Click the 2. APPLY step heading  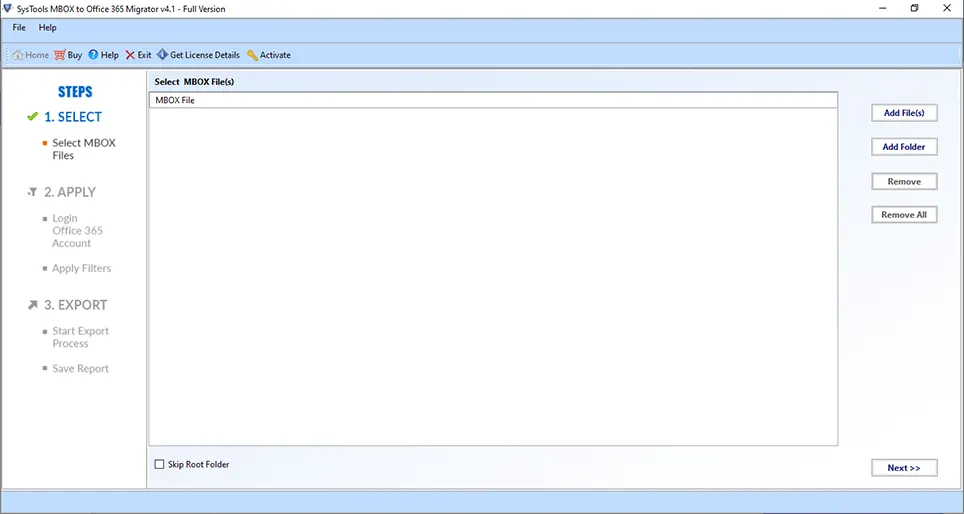tap(70, 192)
